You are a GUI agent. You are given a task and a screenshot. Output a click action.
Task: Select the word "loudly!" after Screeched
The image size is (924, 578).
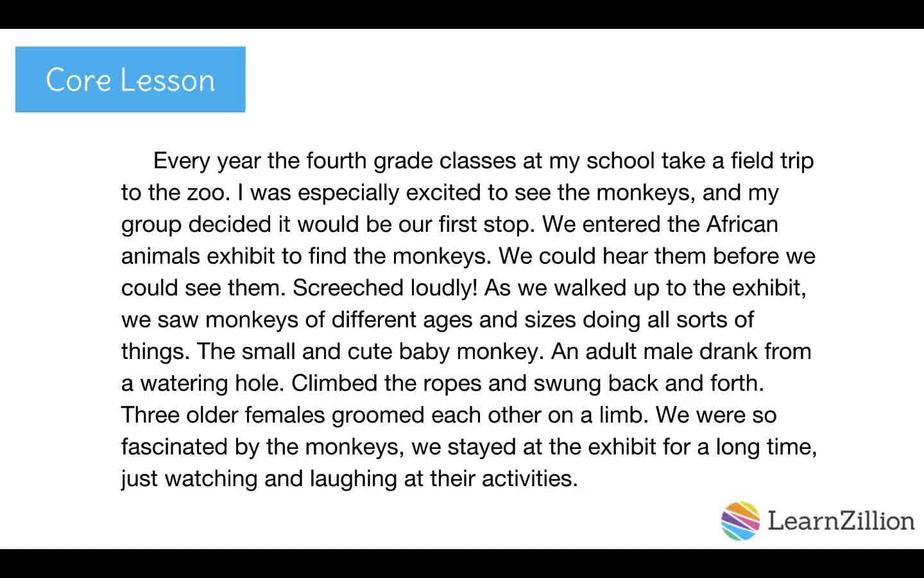[444, 288]
